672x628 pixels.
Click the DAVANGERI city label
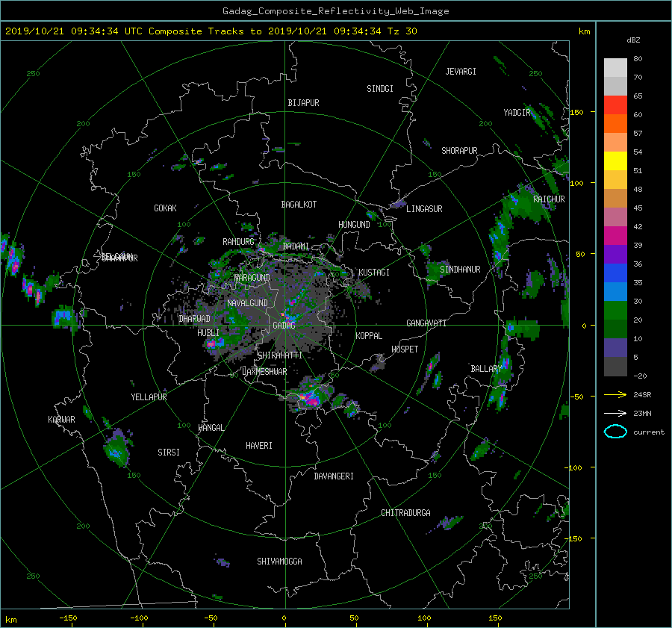tap(334, 476)
